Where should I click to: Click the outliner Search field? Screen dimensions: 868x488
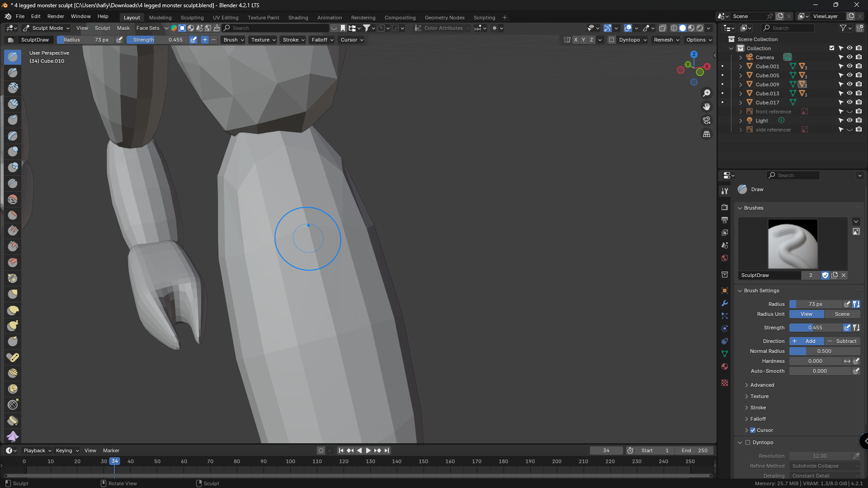point(788,28)
